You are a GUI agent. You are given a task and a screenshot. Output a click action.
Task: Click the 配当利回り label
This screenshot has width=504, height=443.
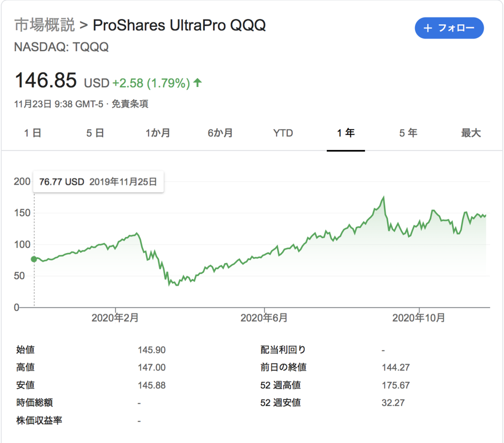[283, 350]
